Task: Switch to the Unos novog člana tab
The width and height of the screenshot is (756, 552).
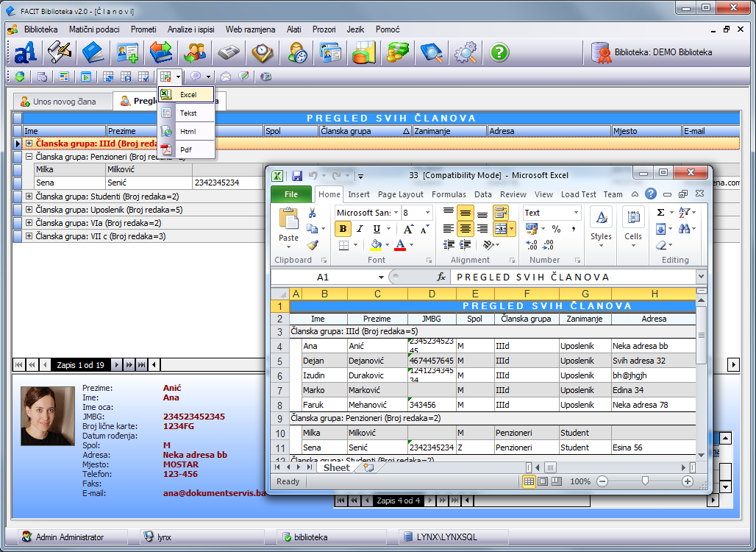Action: [63, 102]
